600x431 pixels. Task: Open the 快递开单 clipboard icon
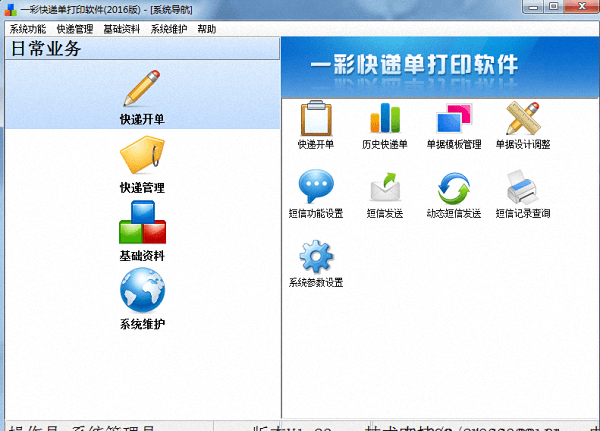[315, 119]
